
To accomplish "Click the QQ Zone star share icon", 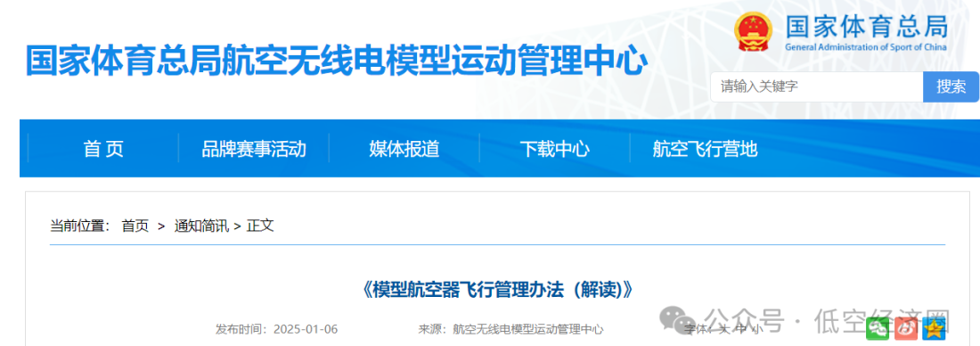I will (x=934, y=328).
